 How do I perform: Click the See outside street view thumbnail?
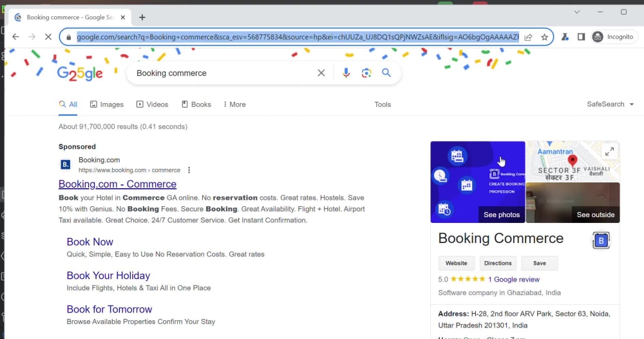(x=573, y=203)
